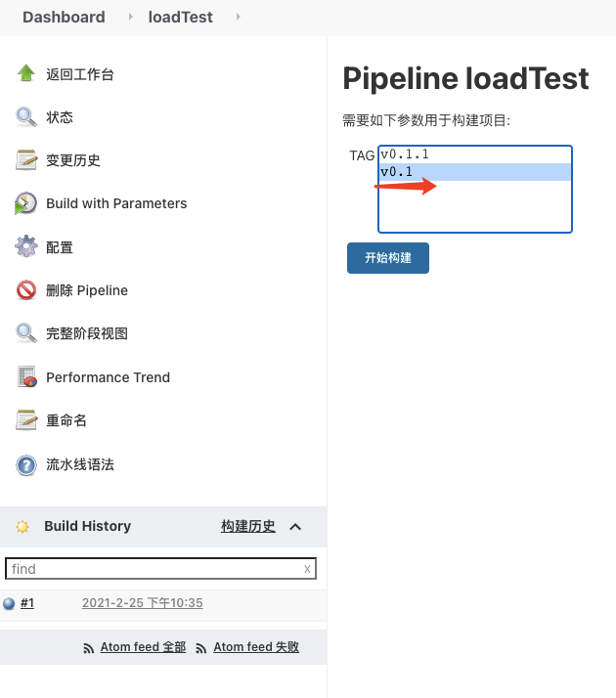Click the Performance Trend chart icon
The image size is (616, 698).
tap(26, 377)
